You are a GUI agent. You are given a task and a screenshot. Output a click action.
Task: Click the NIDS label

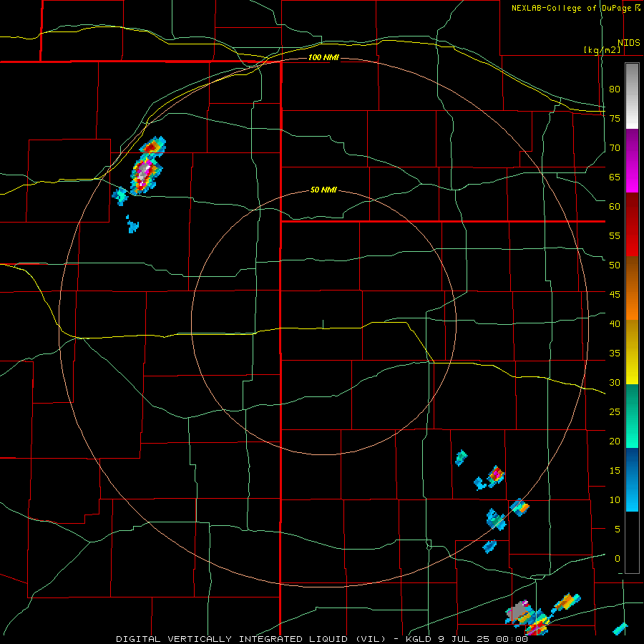[x=628, y=43]
